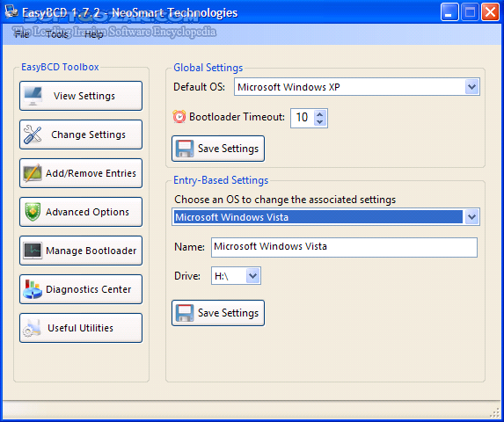Viewport: 504px width, 422px height.
Task: Click the Add/Remove Entries pencil icon
Action: [x=33, y=173]
